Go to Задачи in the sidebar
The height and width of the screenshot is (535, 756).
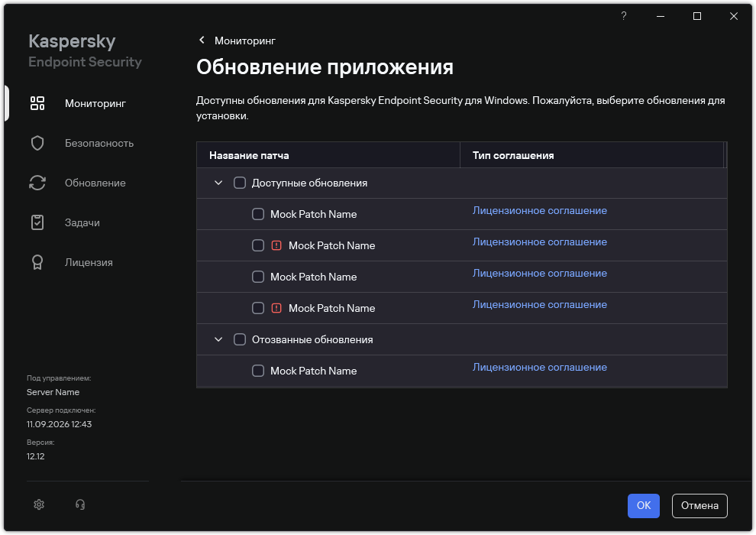coord(82,223)
